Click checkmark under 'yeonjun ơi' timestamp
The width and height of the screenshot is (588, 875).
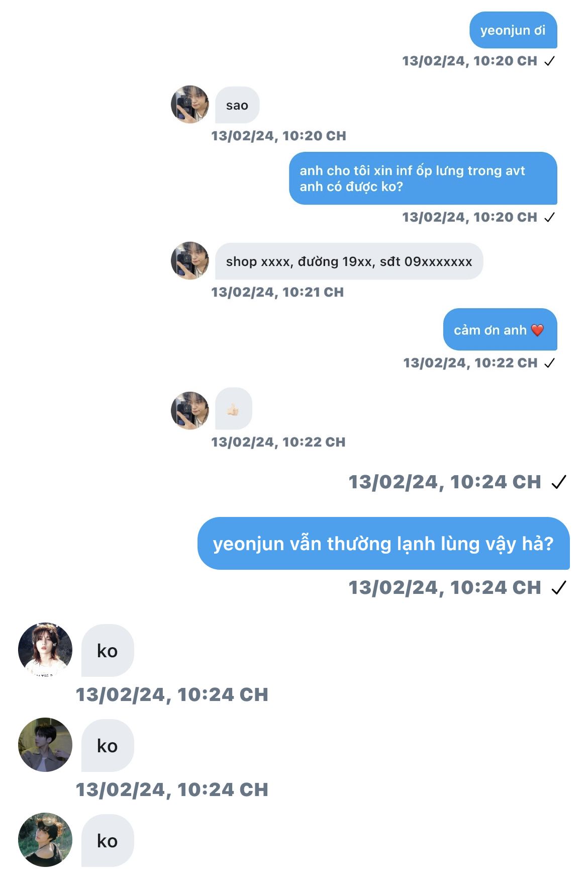[x=550, y=61]
